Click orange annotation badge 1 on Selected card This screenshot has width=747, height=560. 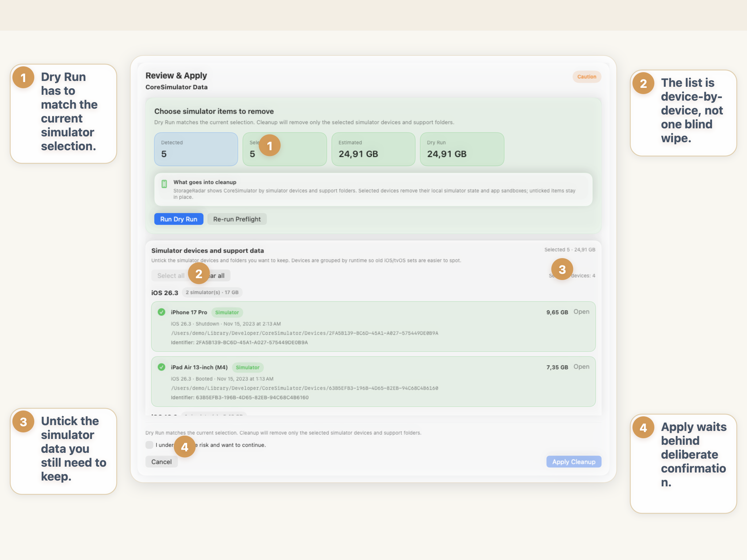(270, 146)
